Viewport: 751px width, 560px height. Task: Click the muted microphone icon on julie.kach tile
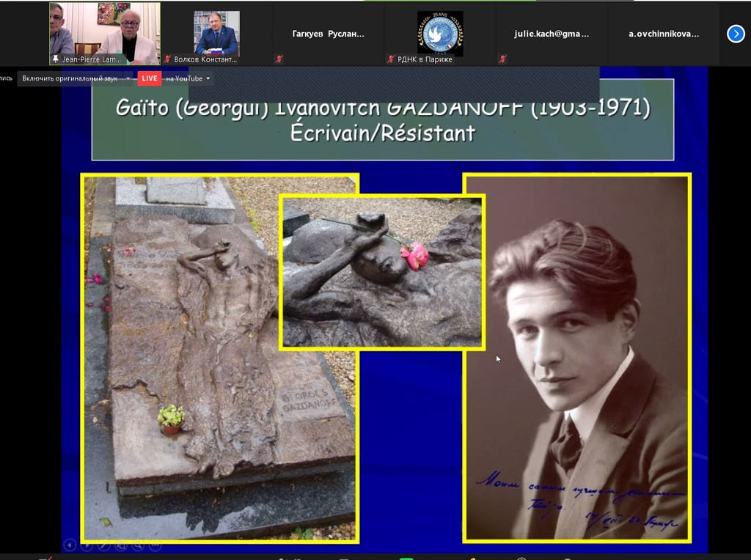[502, 59]
